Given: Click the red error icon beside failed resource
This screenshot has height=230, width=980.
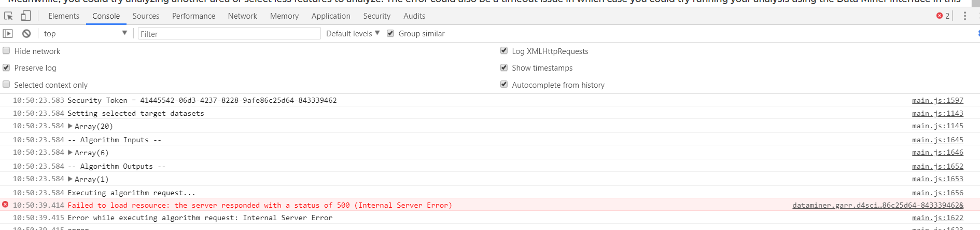Looking at the screenshot, I should tap(5, 205).
